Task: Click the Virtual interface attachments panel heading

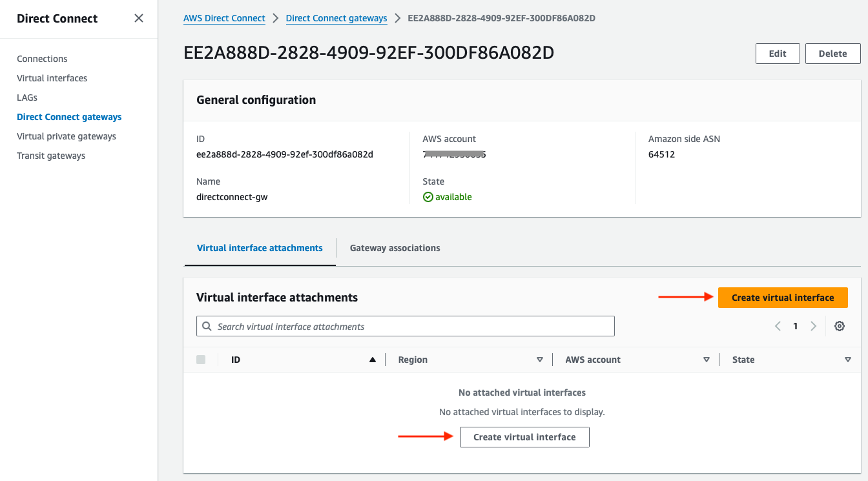Action: click(277, 298)
